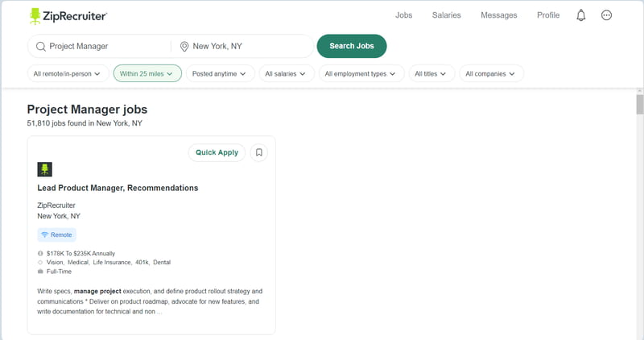Click the location pin icon
The height and width of the screenshot is (340, 644).
[184, 47]
